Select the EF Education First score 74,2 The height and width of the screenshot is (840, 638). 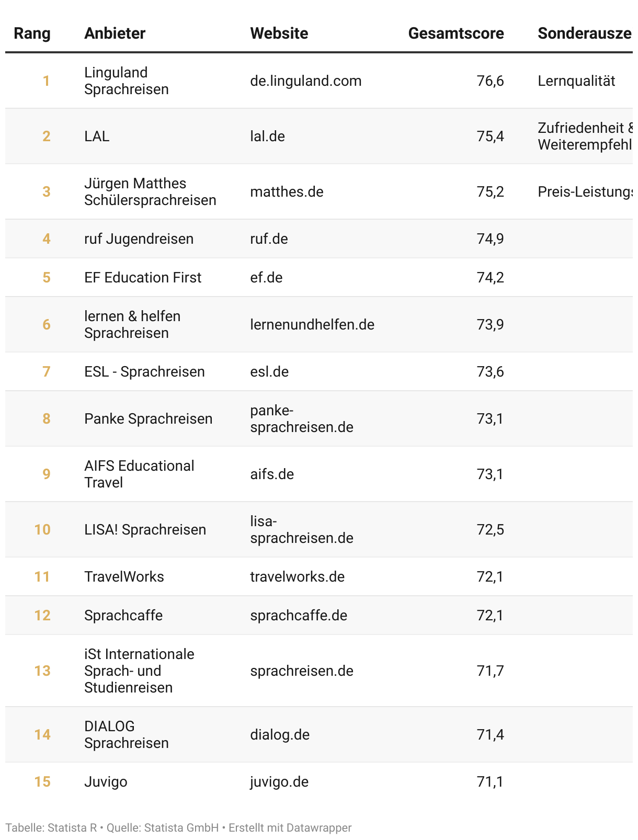click(x=490, y=278)
